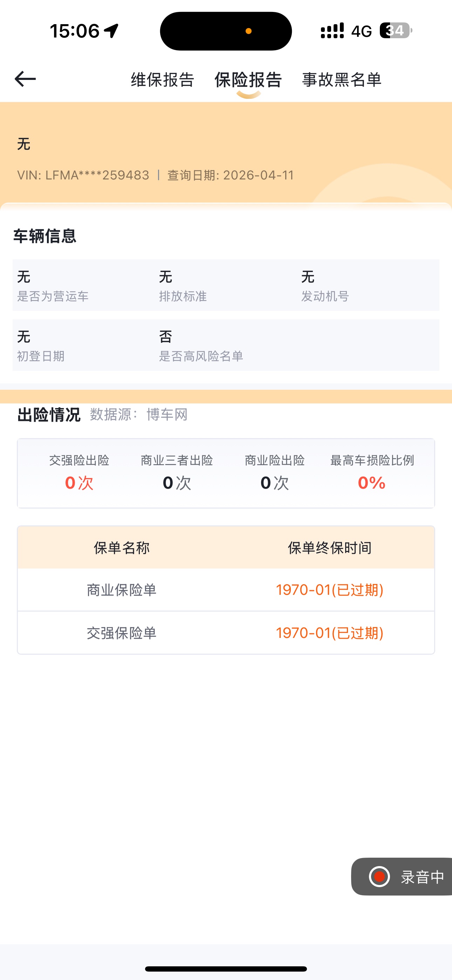452x980 pixels.
Task: Tap the 是否高风险名单 info cell
Action: point(201,345)
